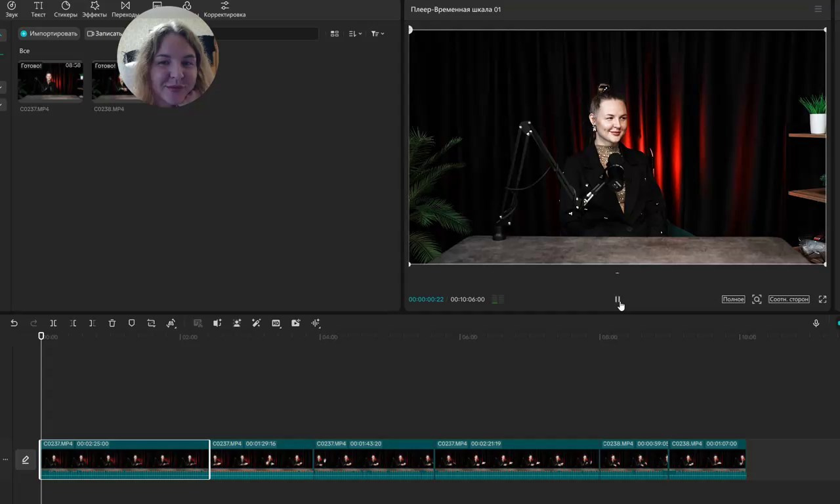Enter fullscreen preview with the expand icon
The image size is (840, 504).
[822, 299]
